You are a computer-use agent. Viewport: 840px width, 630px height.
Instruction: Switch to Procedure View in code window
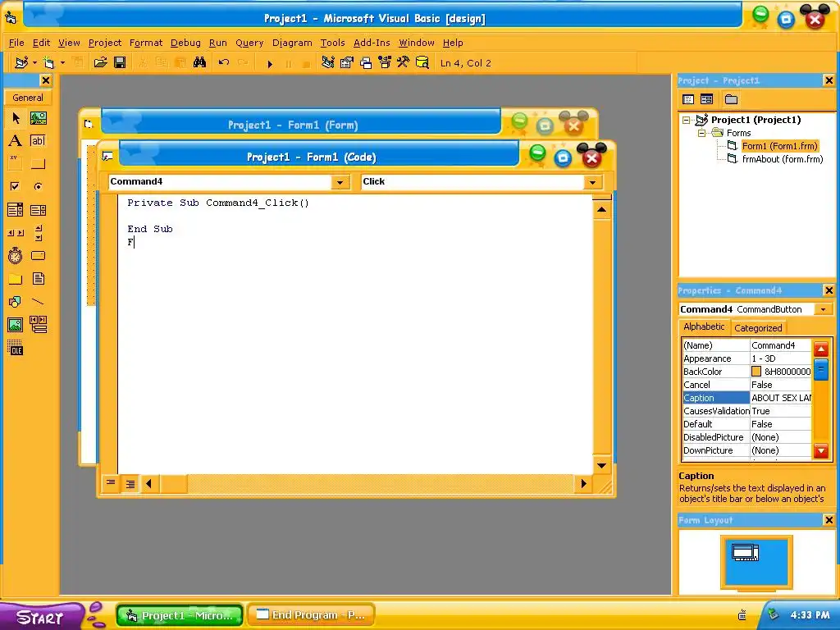coord(111,483)
